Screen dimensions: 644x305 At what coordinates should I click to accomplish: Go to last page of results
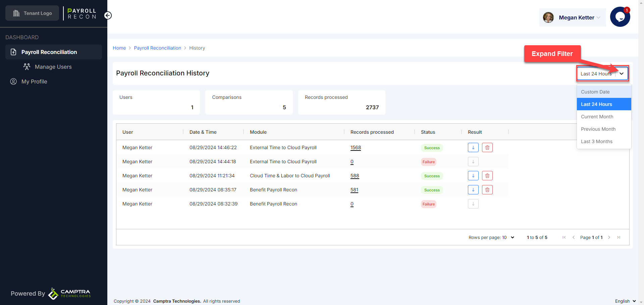click(619, 237)
